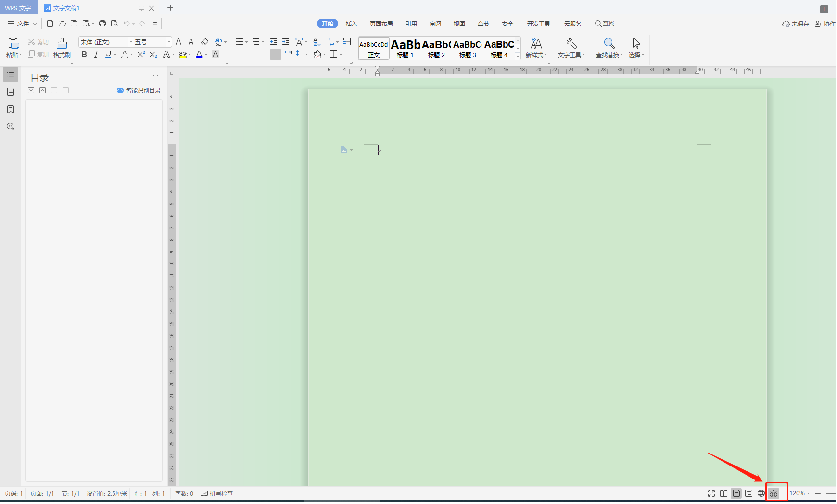The width and height of the screenshot is (837, 504).
Task: Open the chapter navigation pane in the sidebar
Action: point(11,92)
